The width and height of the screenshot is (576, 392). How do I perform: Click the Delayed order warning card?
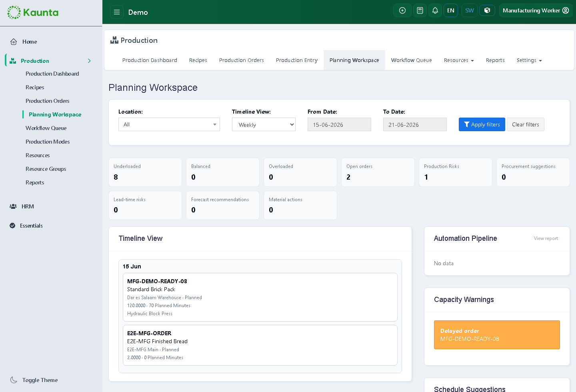coord(497,335)
